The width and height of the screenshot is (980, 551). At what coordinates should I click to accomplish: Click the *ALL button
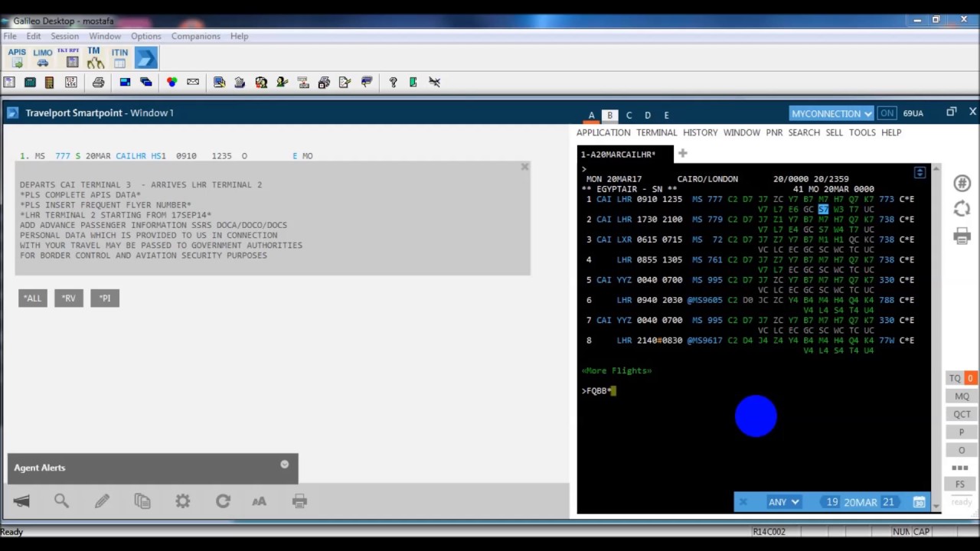pos(32,298)
